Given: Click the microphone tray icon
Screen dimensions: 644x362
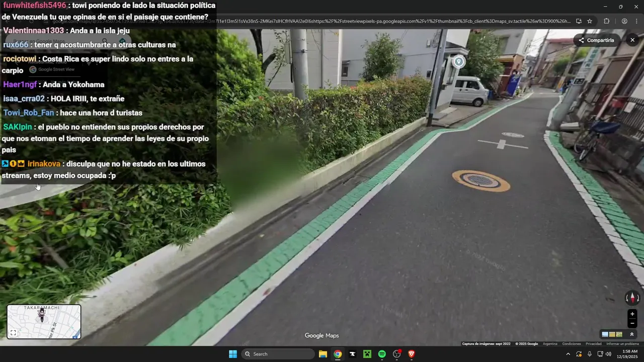Looking at the screenshot, I should pyautogui.click(x=590, y=354).
